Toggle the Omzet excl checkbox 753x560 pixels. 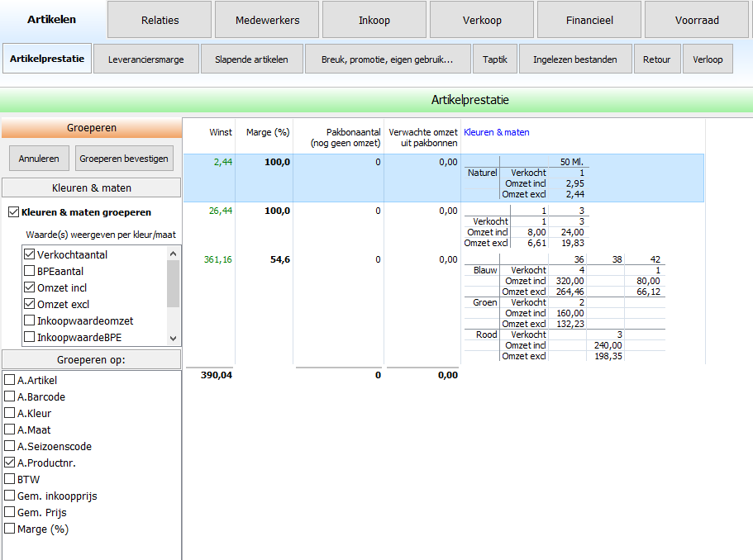click(x=29, y=304)
